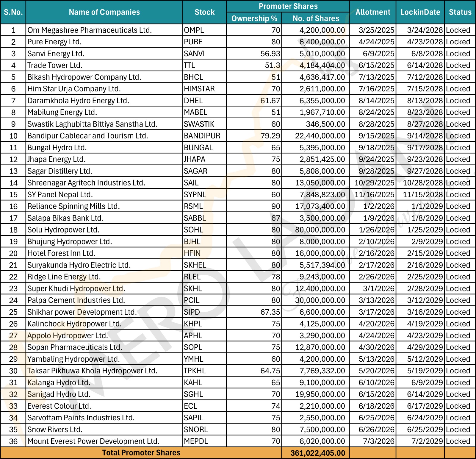
Task: Select the 'Solu Hydropower Ltd.' company cell
Action: coord(104,230)
